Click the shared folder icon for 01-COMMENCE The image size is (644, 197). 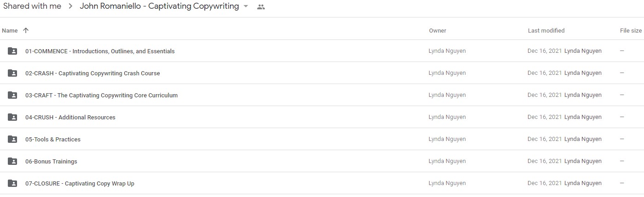(12, 51)
